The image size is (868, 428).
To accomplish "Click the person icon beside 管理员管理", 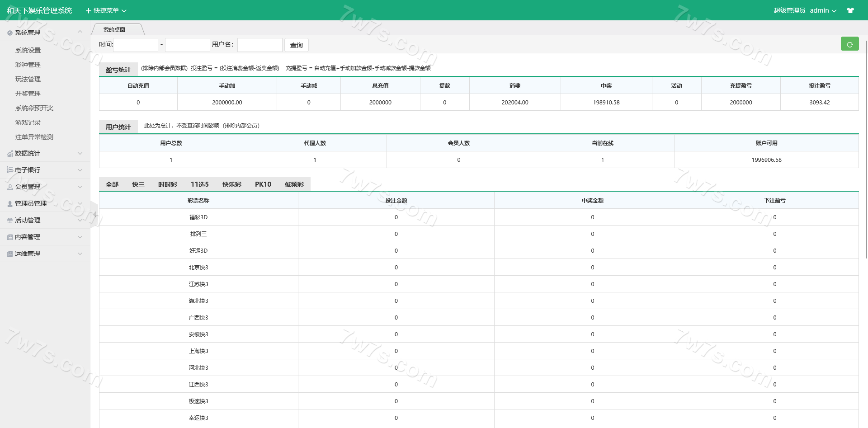I will pyautogui.click(x=10, y=204).
